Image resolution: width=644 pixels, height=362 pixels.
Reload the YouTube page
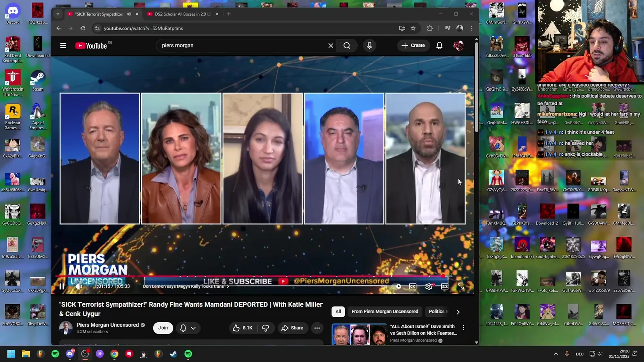click(83, 28)
